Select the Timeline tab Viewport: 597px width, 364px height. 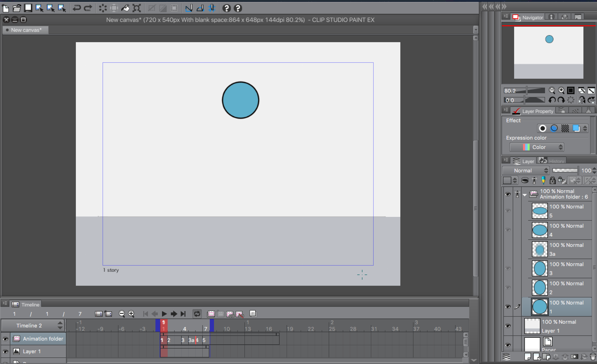click(26, 304)
